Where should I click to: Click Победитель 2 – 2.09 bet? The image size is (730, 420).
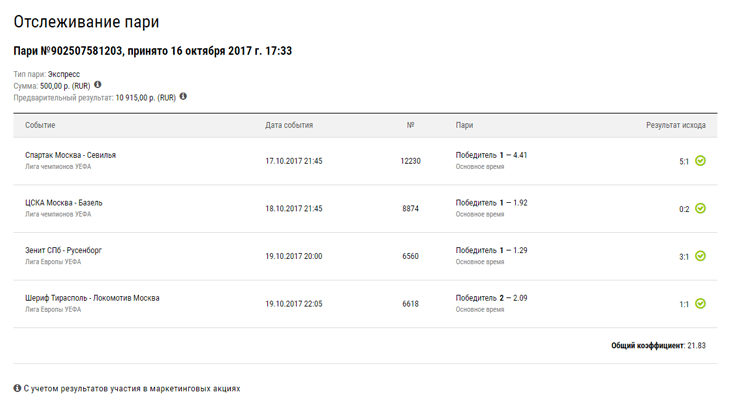click(491, 298)
